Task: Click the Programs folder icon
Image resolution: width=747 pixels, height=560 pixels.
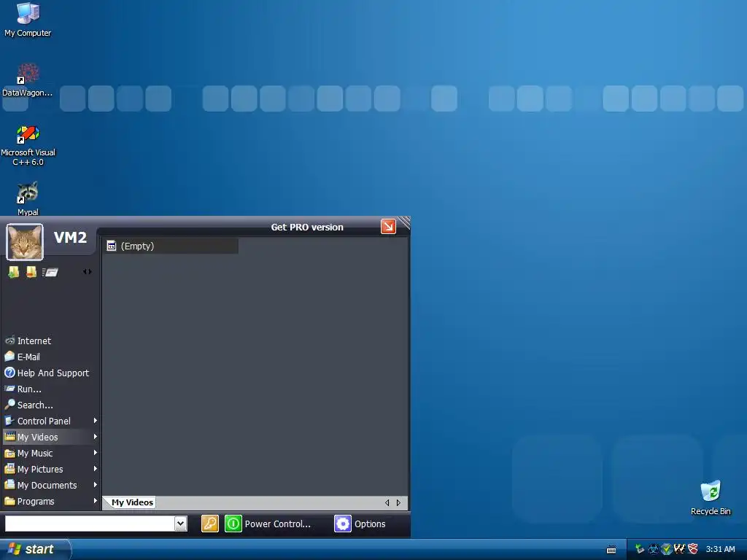Action: coord(9,501)
